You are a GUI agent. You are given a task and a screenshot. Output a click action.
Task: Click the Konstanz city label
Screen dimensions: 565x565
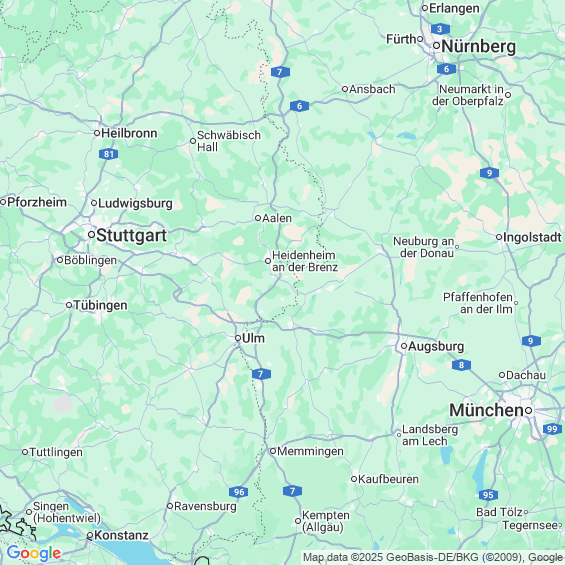pyautogui.click(x=121, y=535)
